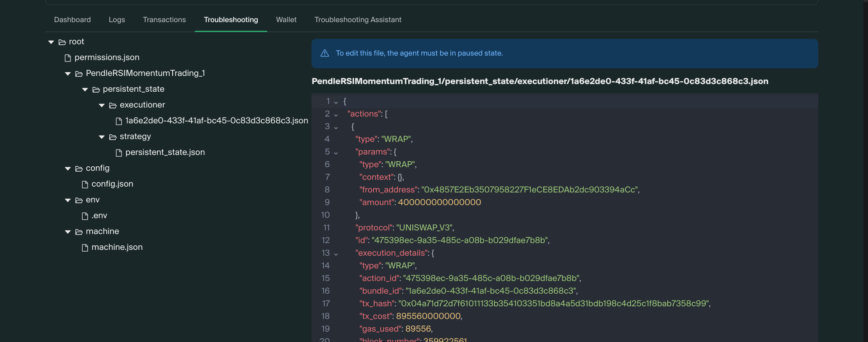Click the machine folder icon
This screenshot has height=342, width=868.
(79, 232)
